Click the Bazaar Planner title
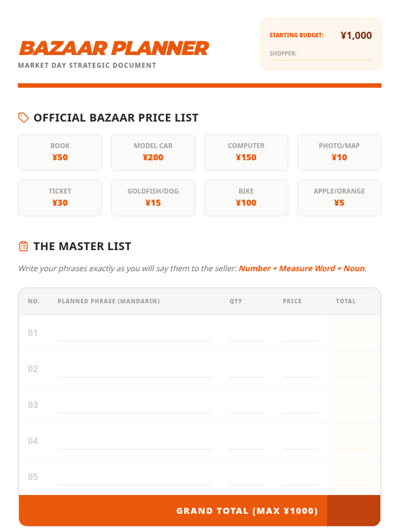 (114, 49)
